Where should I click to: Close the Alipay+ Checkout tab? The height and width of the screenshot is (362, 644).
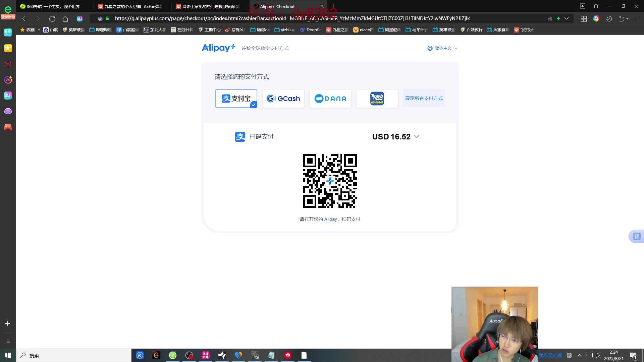[x=322, y=6]
